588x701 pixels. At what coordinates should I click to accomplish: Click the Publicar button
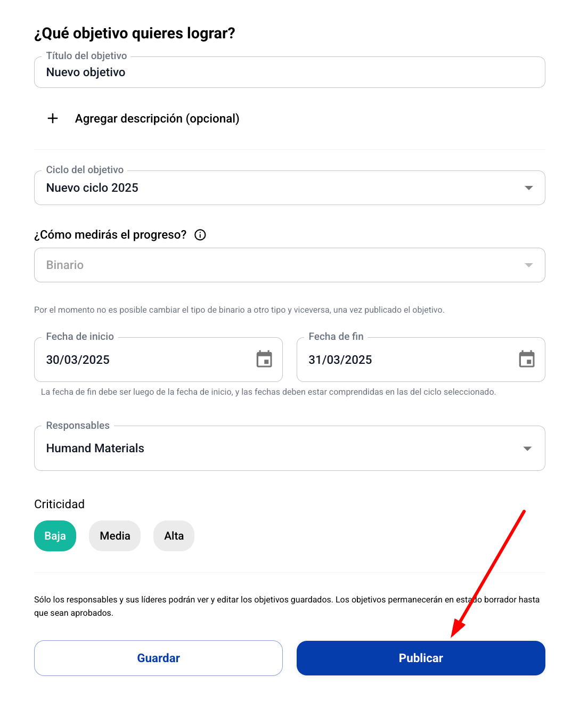click(x=421, y=658)
